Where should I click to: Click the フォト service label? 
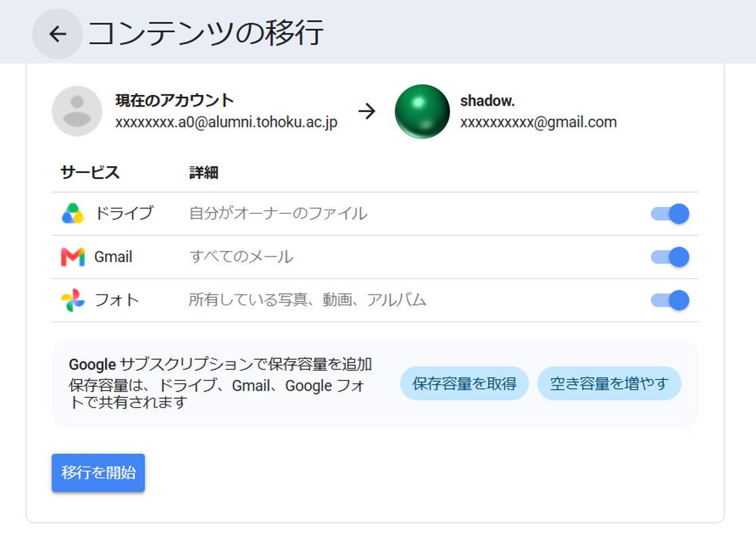click(x=117, y=300)
